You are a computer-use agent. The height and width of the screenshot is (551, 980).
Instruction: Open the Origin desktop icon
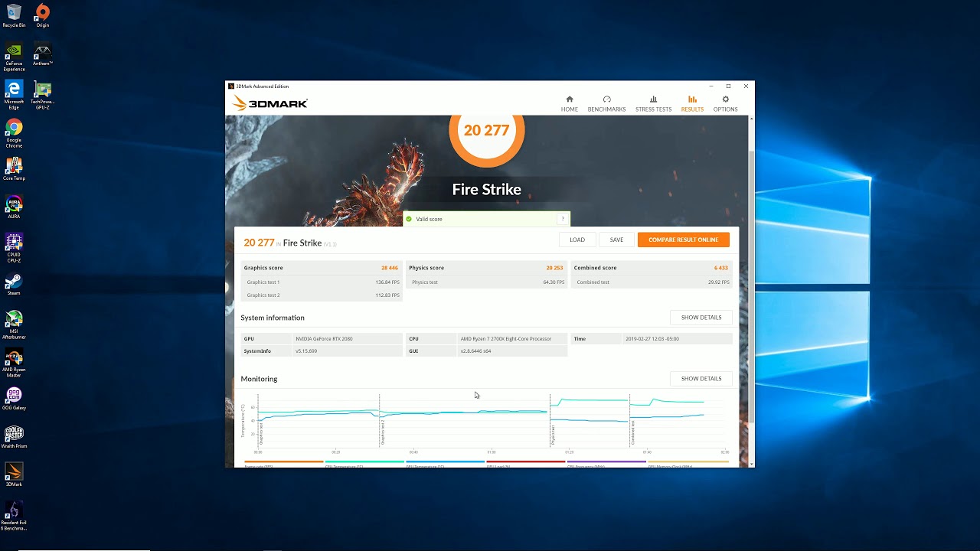[42, 16]
